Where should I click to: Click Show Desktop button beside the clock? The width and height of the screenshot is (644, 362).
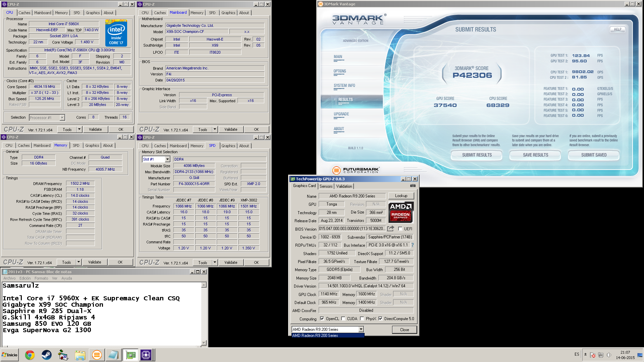tap(640, 355)
